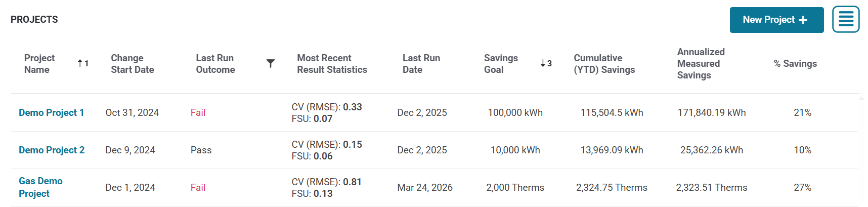Click Project Name ascending sort arrow
The image size is (868, 207).
coord(80,63)
